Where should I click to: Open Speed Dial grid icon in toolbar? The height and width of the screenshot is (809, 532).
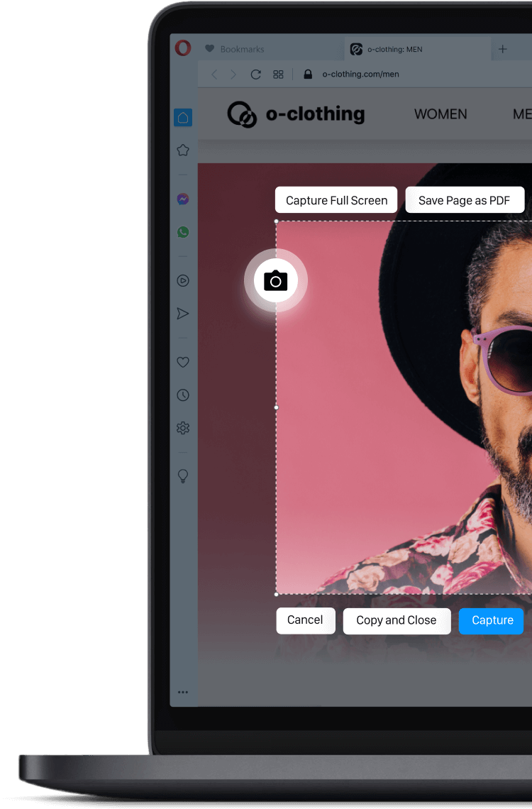pos(278,75)
